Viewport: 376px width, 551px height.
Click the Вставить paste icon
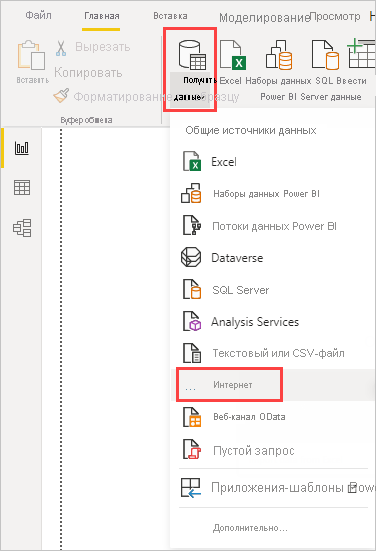click(x=32, y=56)
